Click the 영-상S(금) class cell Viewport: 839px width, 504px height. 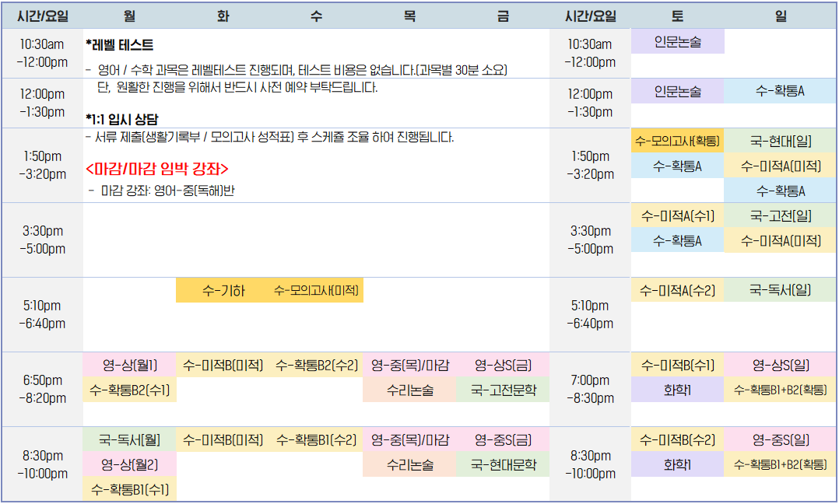[x=503, y=365]
